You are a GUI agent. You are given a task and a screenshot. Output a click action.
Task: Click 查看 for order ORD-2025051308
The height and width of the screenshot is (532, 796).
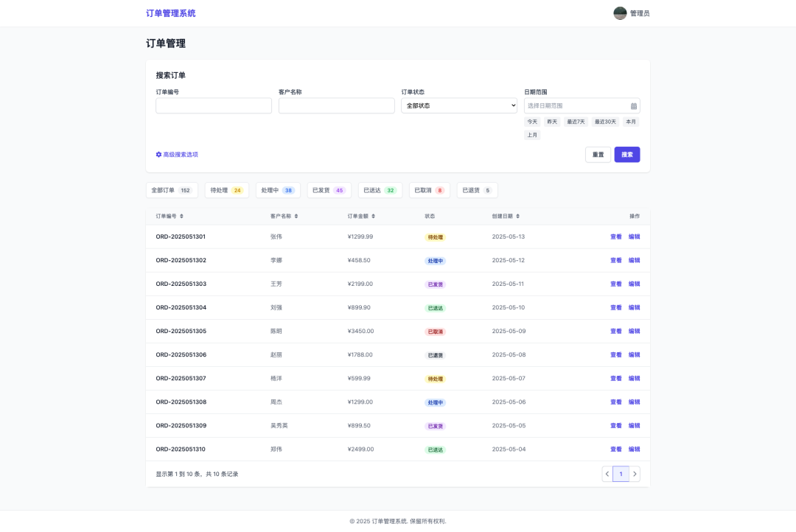615,402
